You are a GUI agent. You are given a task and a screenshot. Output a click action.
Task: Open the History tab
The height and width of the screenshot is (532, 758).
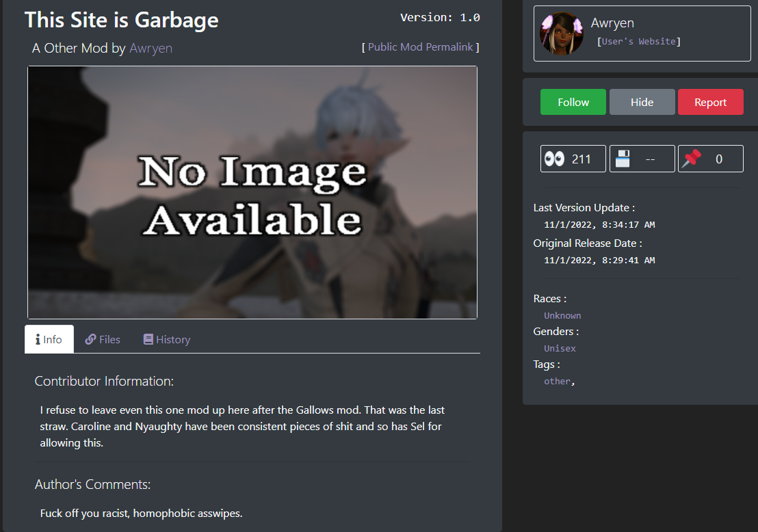(x=167, y=340)
